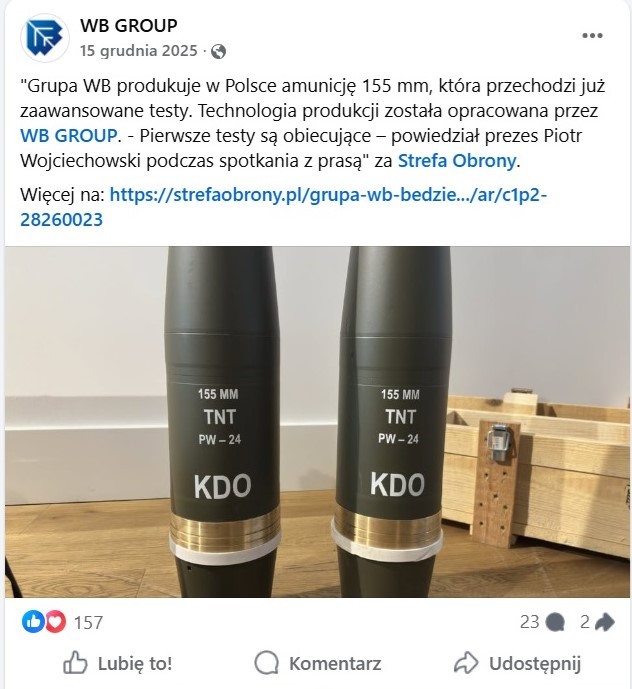This screenshot has height=689, width=632.
Task: View the 155 mm shells photo
Action: click(x=317, y=421)
